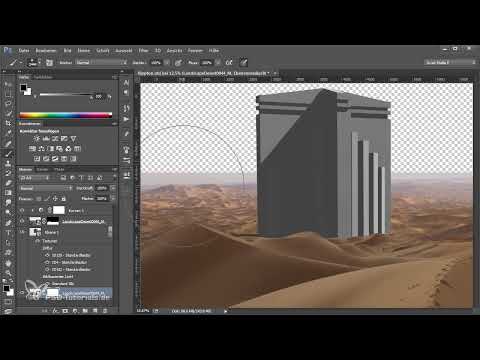Delete layer with the trash icon

pyautogui.click(x=105, y=311)
